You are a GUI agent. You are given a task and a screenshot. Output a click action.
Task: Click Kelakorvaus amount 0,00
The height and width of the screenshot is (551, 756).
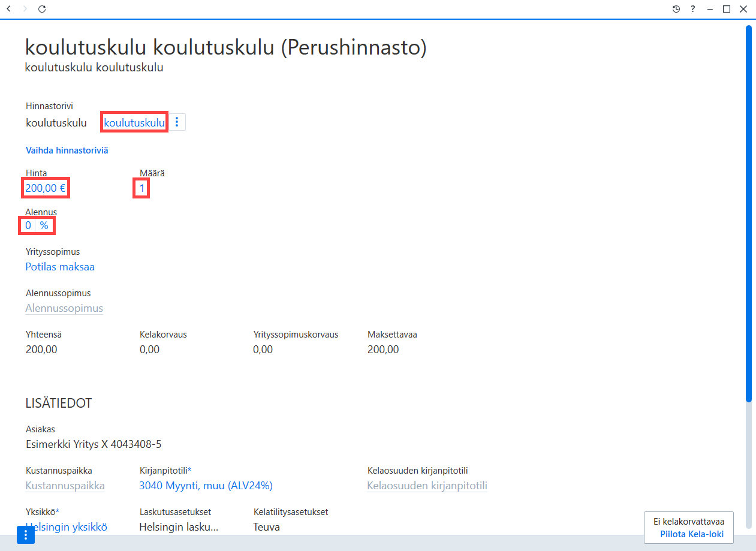pos(149,350)
